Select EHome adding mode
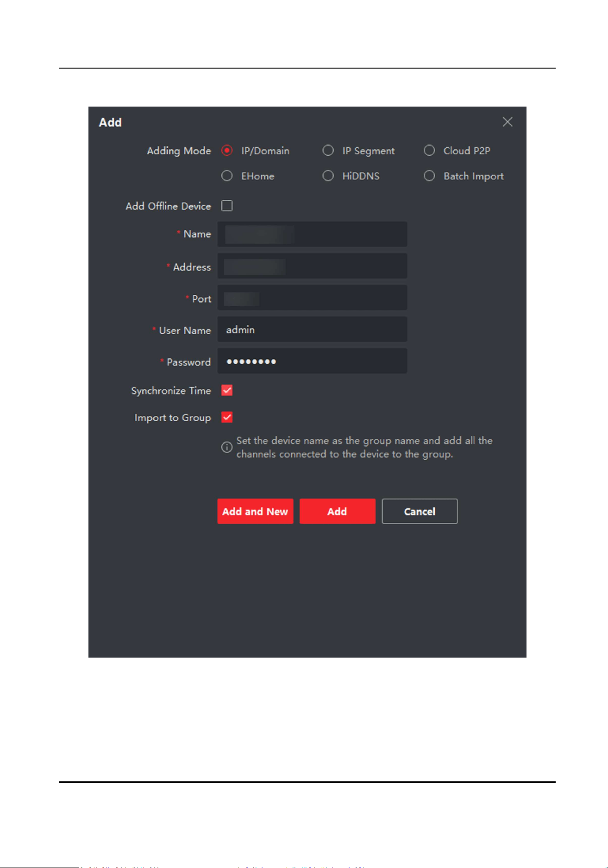 (227, 176)
